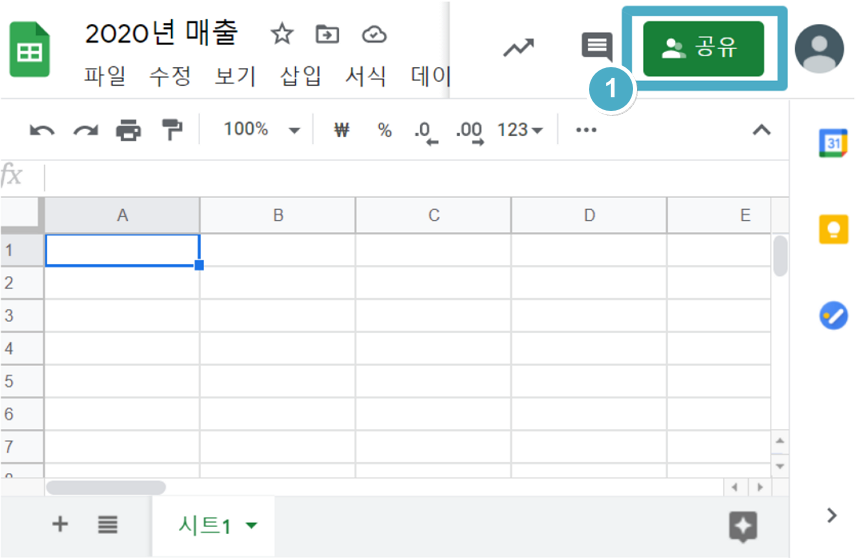
Task: Show all sheets list icon
Action: [107, 524]
